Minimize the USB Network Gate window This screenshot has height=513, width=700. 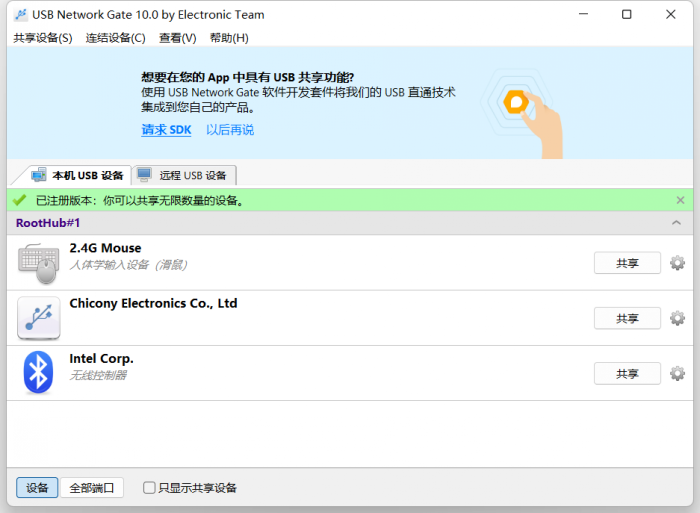coord(583,14)
